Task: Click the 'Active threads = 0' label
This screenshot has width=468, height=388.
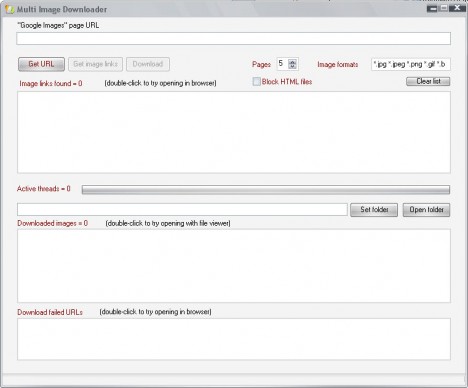Action: [x=44, y=189]
